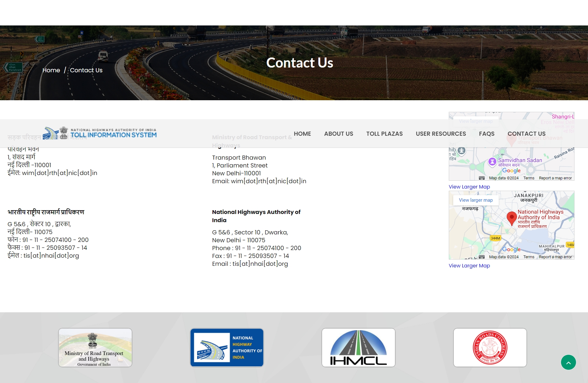Click the red NHAI location pin on map
This screenshot has width=588, height=383.
pyautogui.click(x=512, y=218)
